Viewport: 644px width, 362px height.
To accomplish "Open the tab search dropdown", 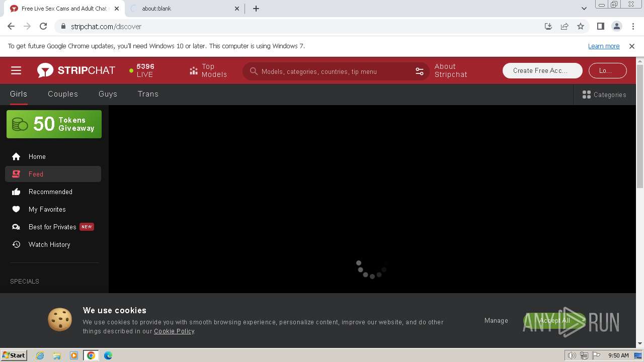I will (x=584, y=9).
